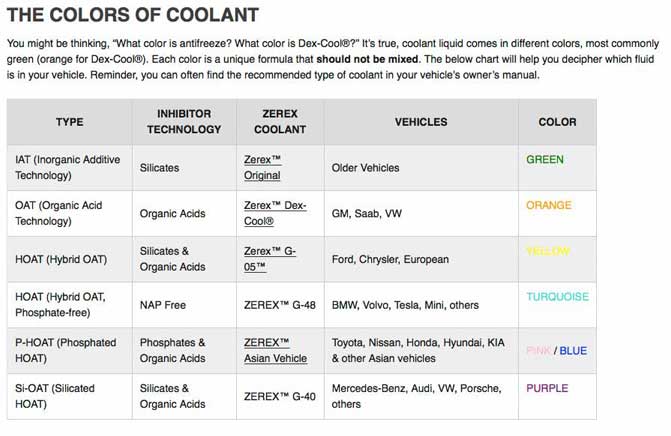671x436 pixels.
Task: Select the ORANGE color label
Action: tap(549, 206)
